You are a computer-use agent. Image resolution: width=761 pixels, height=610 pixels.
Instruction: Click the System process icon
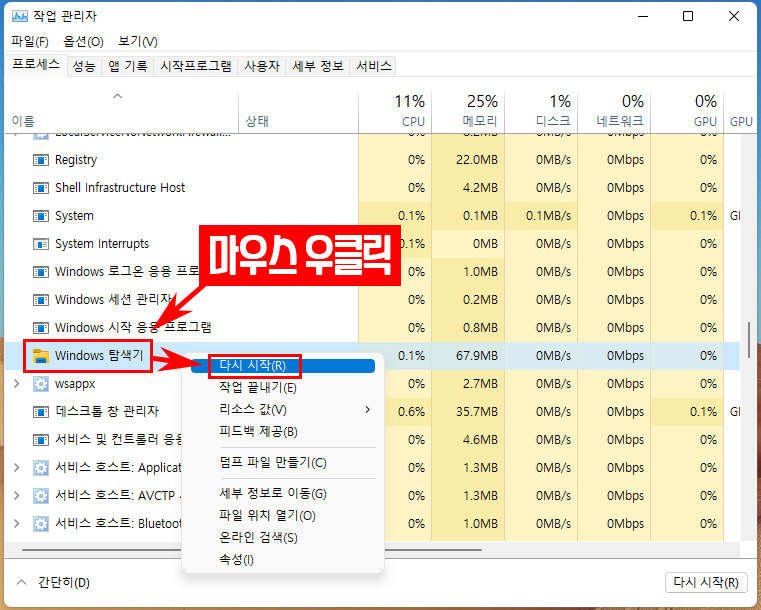coord(41,216)
